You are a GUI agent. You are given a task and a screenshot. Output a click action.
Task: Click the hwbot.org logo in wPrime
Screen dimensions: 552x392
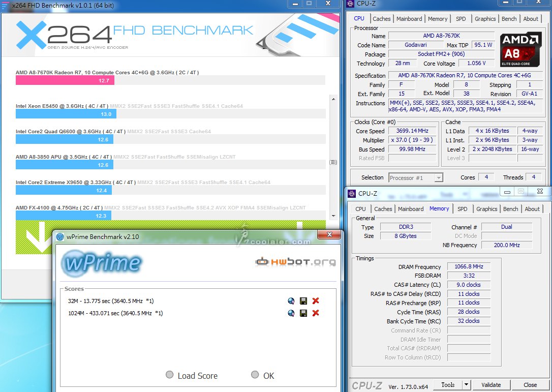[295, 262]
